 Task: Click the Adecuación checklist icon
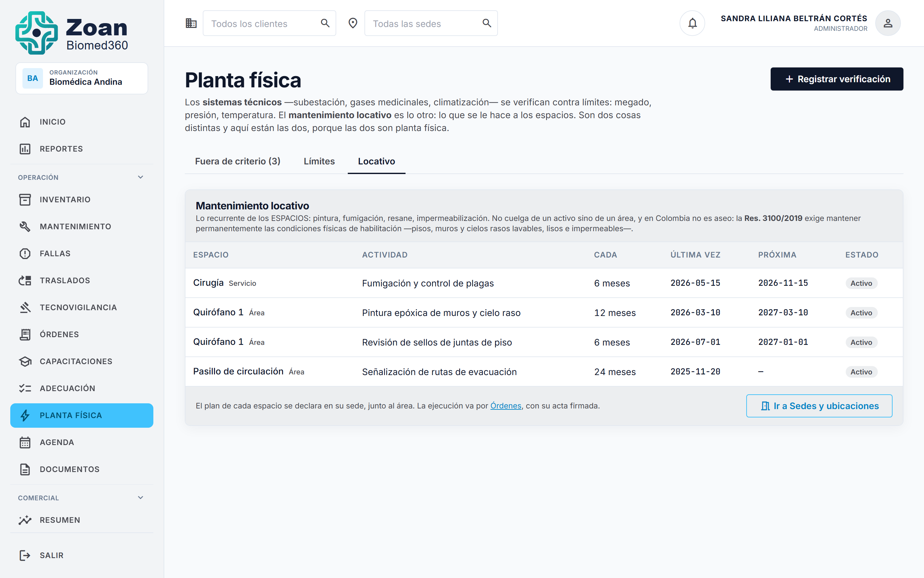(x=25, y=389)
